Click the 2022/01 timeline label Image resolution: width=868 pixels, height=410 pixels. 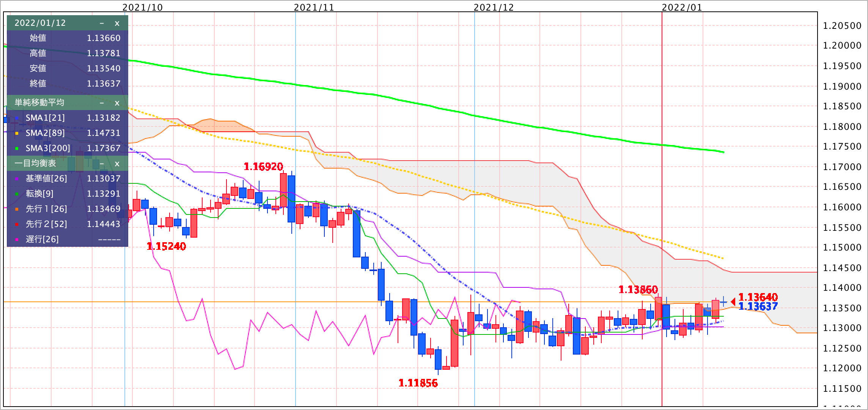click(x=682, y=8)
